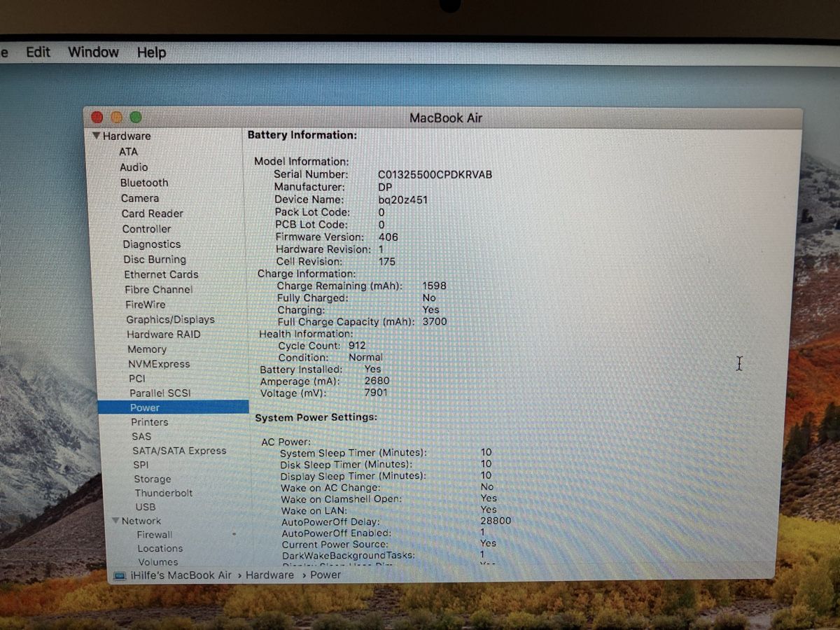This screenshot has height=630, width=840.
Task: Click Hardware in the path bar
Action: [269, 575]
